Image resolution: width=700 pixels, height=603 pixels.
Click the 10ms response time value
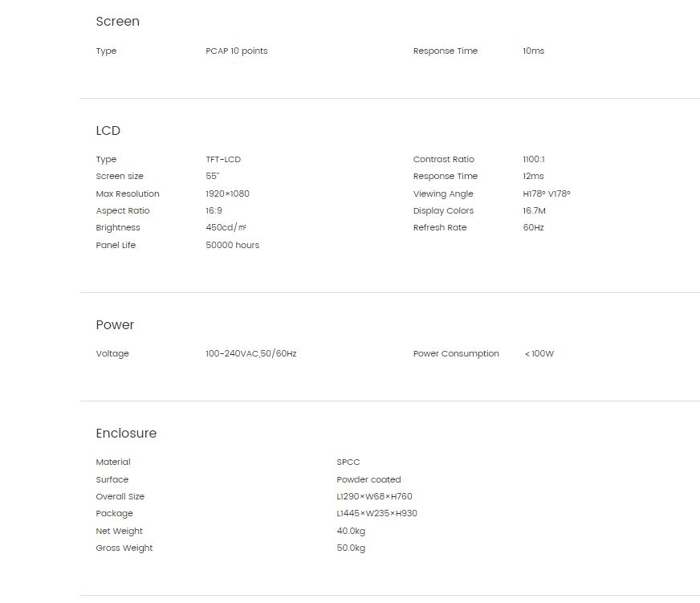534,51
